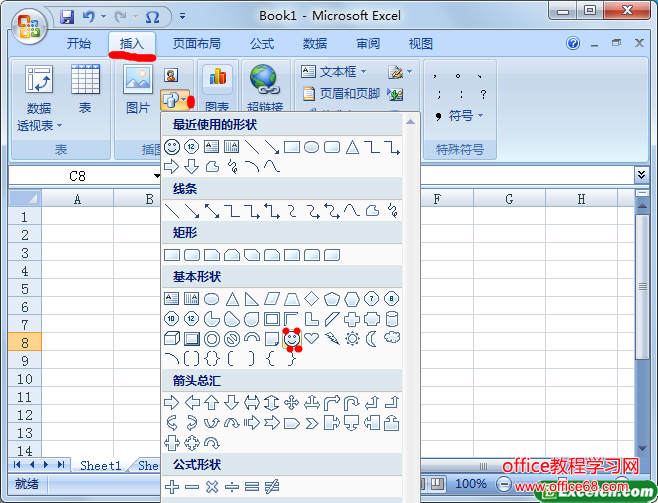Screen dimensions: 658x503
Task: Select column header G
Action: (x=509, y=199)
